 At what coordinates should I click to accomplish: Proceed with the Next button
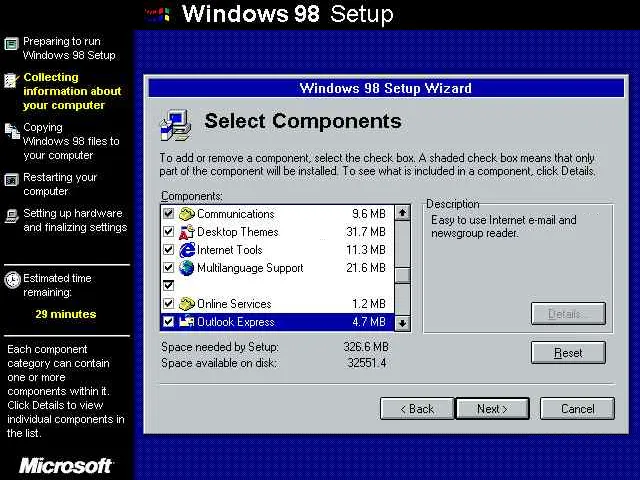click(x=492, y=409)
